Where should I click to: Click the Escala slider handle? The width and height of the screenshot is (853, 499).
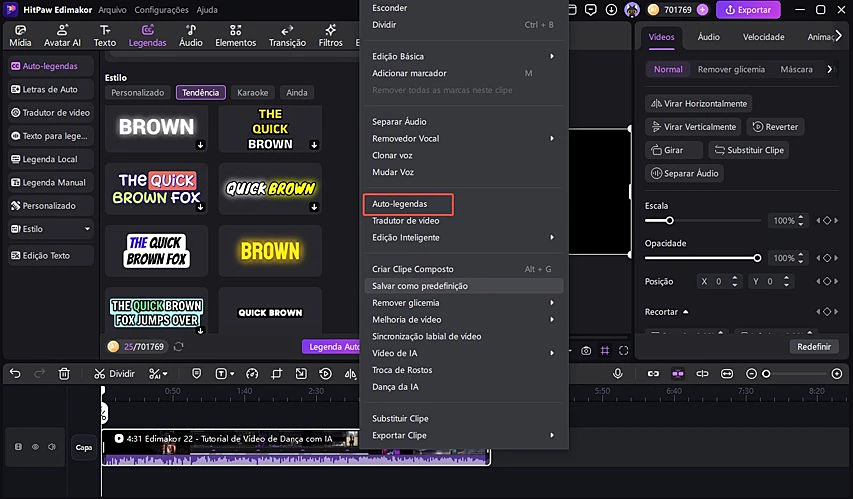tap(670, 220)
